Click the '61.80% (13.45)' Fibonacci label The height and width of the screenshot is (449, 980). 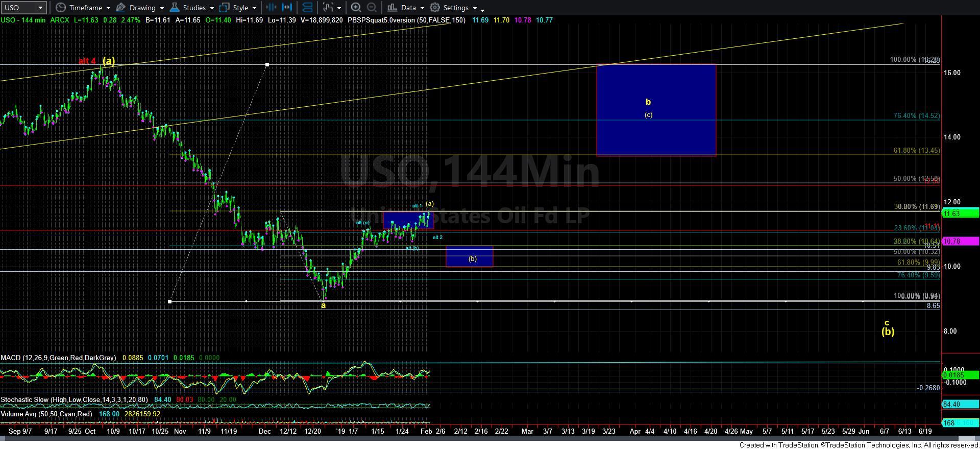pyautogui.click(x=917, y=151)
